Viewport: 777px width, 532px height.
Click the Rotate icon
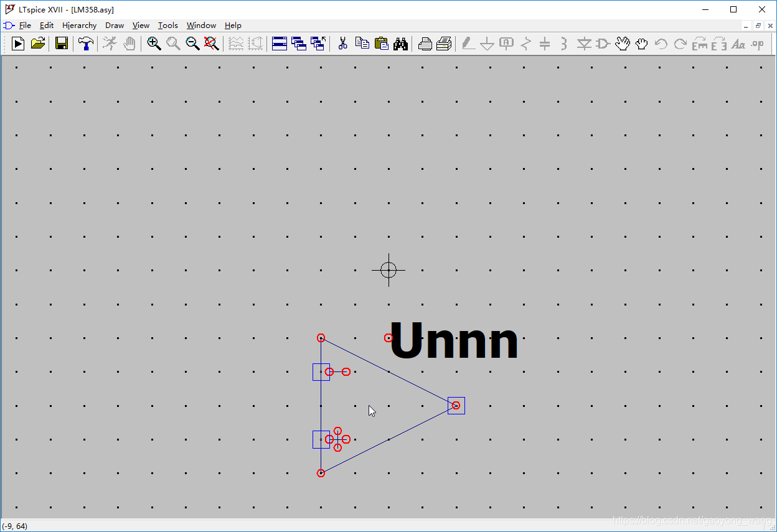tap(699, 44)
